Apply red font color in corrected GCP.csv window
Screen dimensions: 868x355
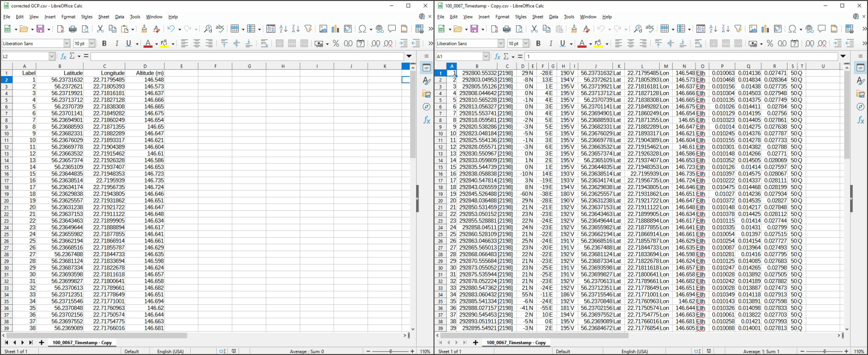(148, 43)
